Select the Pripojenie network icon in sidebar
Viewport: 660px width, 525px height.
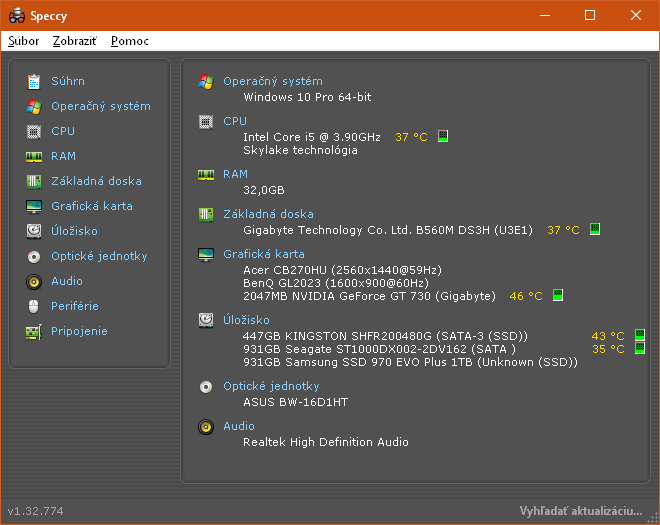tap(34, 331)
